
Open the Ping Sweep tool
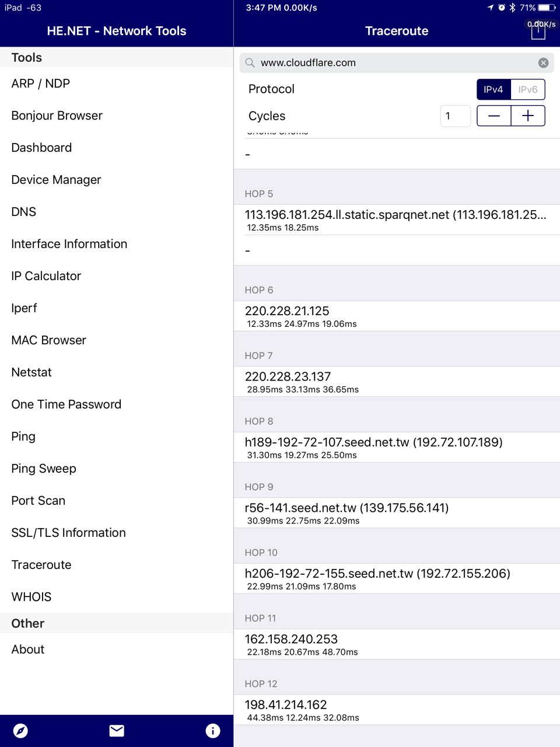click(44, 469)
